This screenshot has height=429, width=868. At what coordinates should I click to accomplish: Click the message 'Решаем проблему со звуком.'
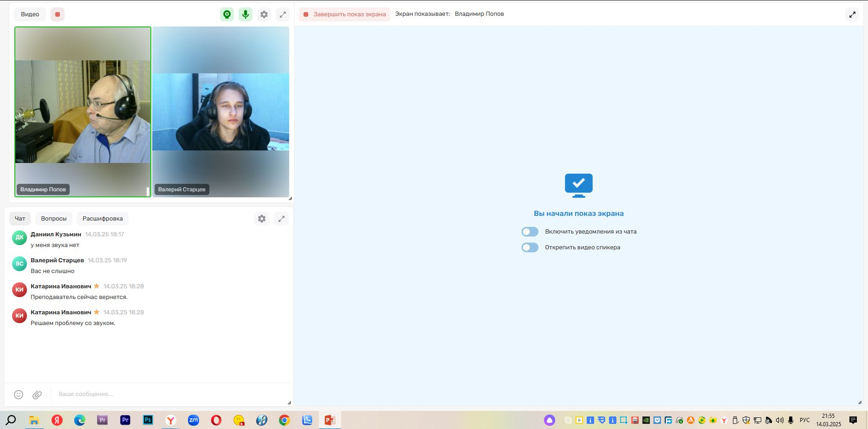click(73, 323)
